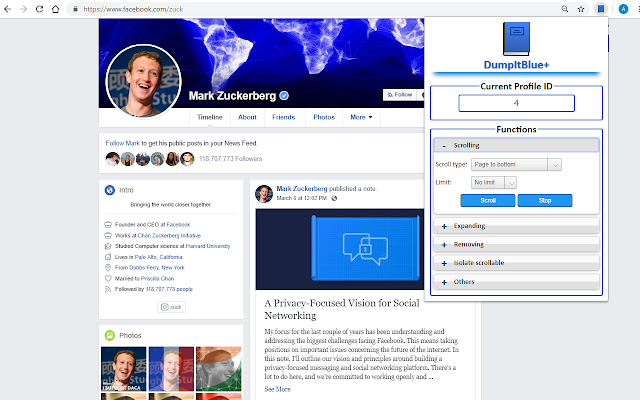Open the Instagram zuck badge in Intro
This screenshot has width=640, height=400.
172,307
